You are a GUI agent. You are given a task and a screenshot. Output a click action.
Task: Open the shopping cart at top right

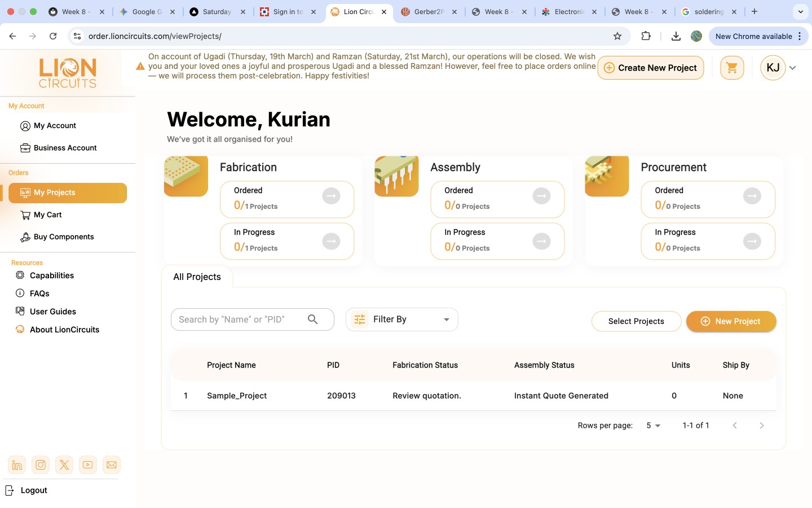coord(732,67)
